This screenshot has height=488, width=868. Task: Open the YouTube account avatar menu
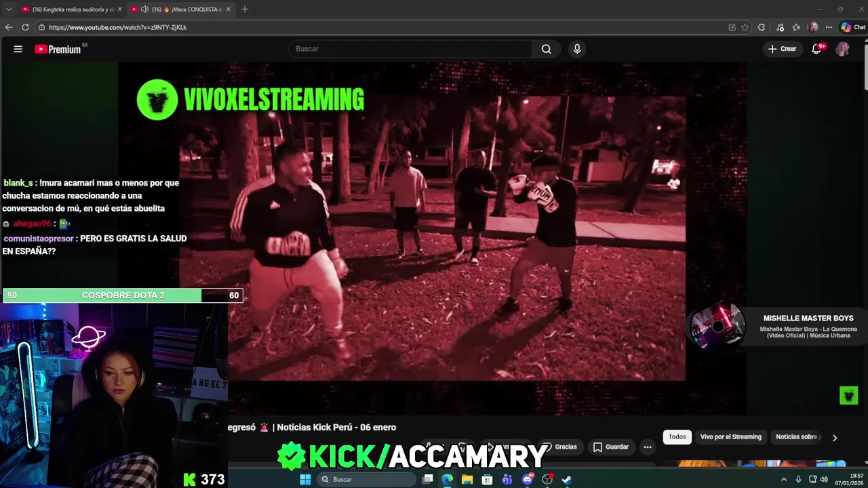tap(842, 49)
